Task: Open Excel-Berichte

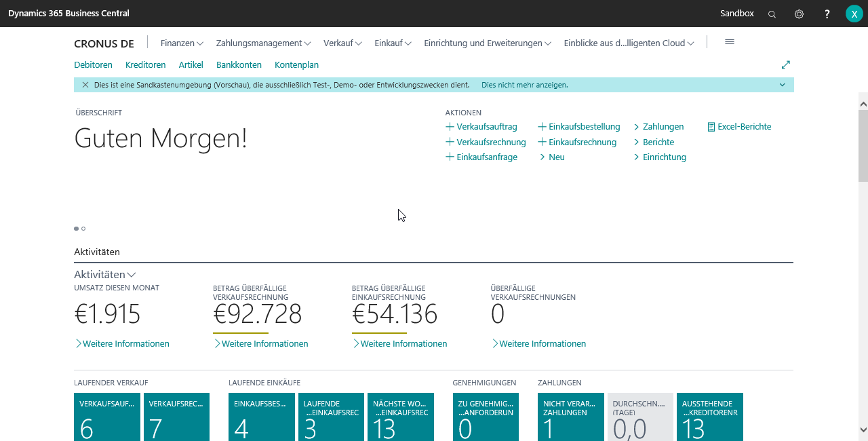Action: click(739, 127)
